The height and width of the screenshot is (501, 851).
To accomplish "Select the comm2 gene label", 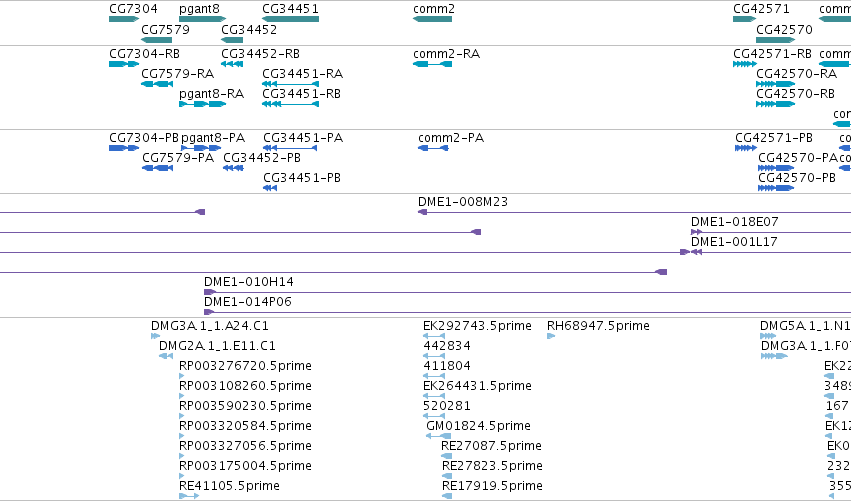I will click(434, 9).
